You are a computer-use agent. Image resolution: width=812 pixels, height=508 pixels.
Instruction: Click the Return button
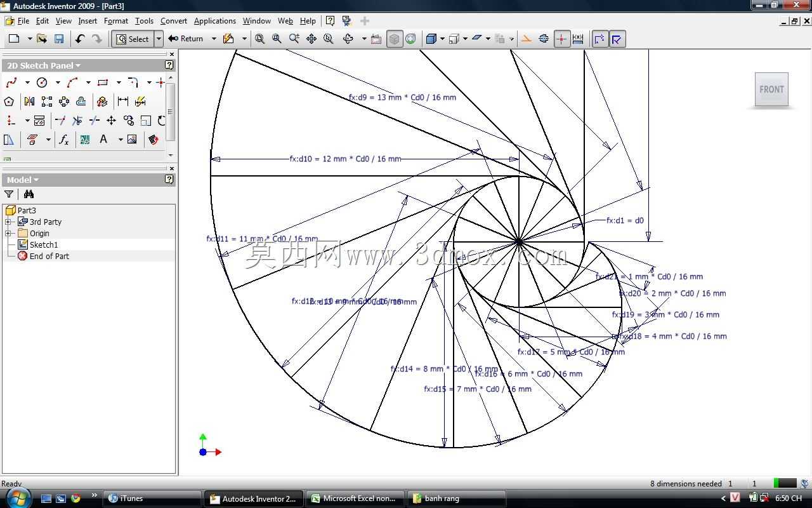tap(186, 39)
